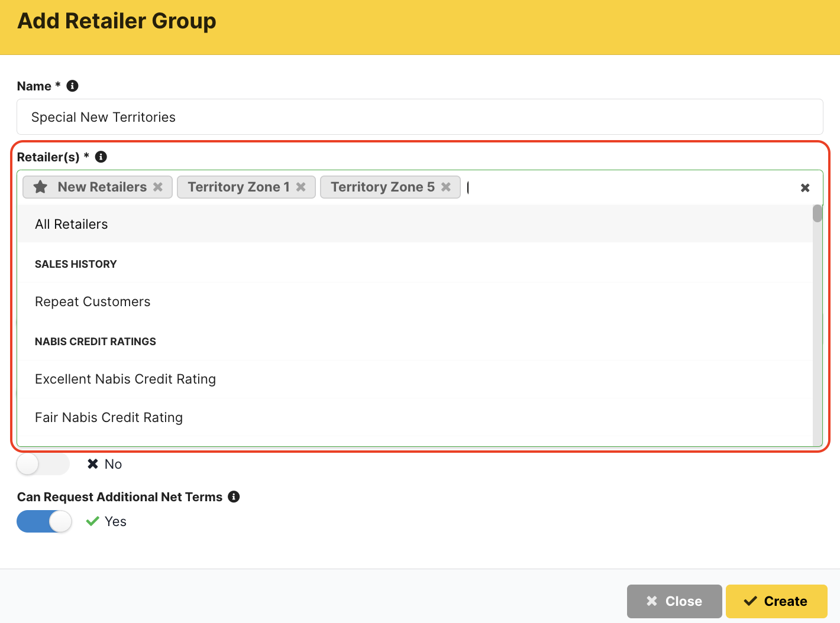This screenshot has width=840, height=623.
Task: Click the Territory Zone 1 tag label
Action: (x=238, y=187)
